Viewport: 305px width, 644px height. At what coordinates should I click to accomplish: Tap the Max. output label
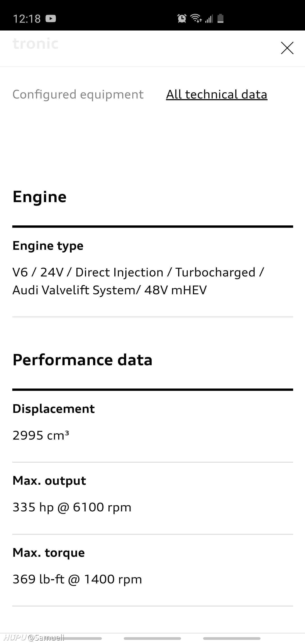tap(49, 480)
